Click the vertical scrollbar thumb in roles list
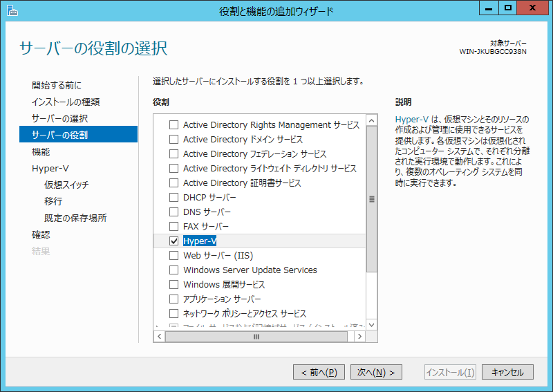553x392 pixels. pyautogui.click(x=371, y=199)
